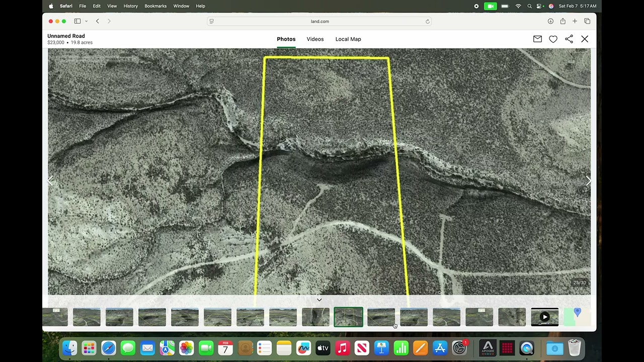
Task: Open System Settings from the Dock
Action: click(459, 348)
